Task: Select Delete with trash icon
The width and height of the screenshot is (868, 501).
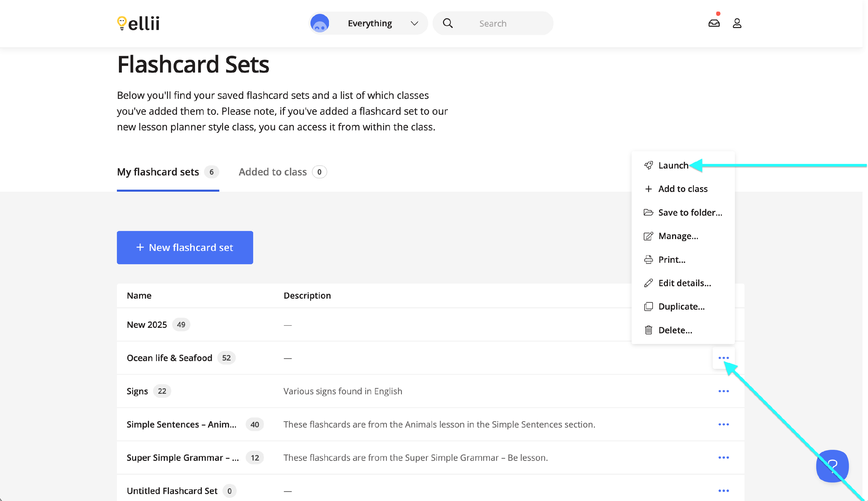Action: tap(674, 330)
